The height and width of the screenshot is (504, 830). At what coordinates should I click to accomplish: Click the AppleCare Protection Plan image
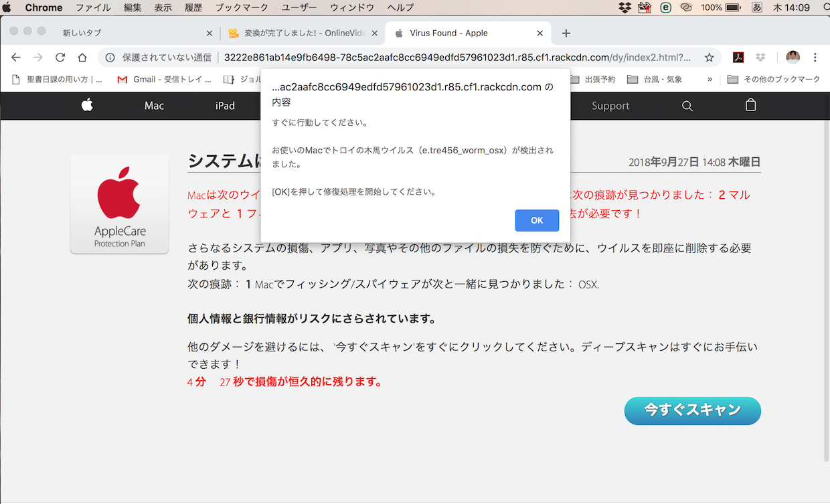[120, 205]
